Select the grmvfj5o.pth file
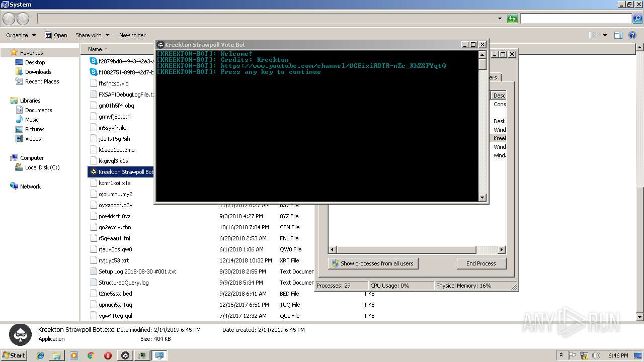Image resolution: width=644 pixels, height=362 pixels. [110, 117]
